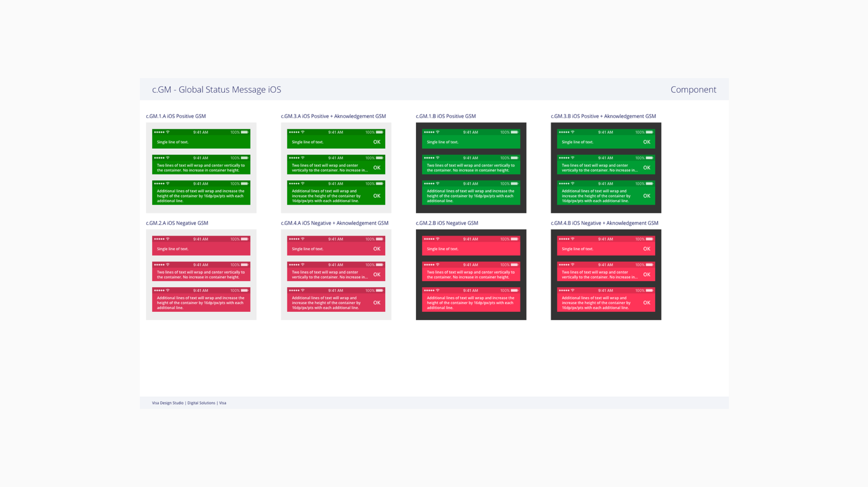Screen dimensions: 868x487
Task: Click OK on c.GM.4.B two-line red banner
Action: (x=646, y=274)
